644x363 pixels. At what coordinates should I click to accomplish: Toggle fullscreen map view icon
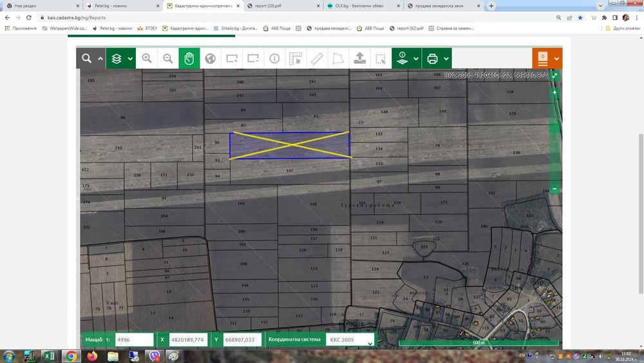point(554,76)
